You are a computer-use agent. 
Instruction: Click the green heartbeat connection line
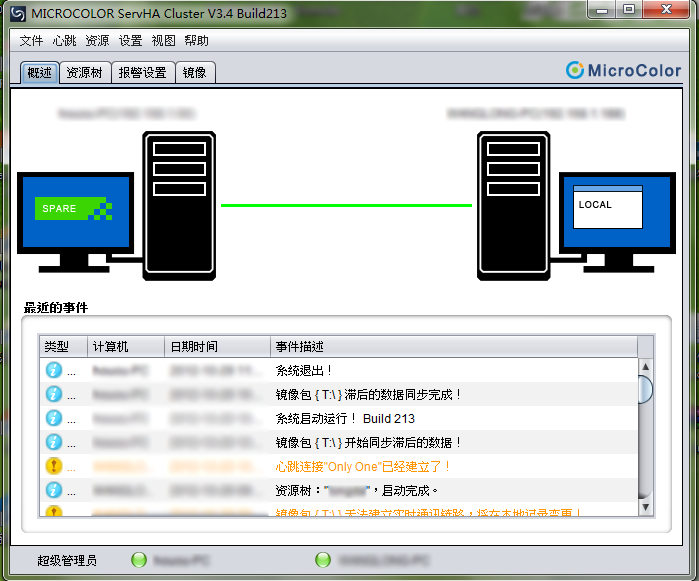tap(346, 206)
